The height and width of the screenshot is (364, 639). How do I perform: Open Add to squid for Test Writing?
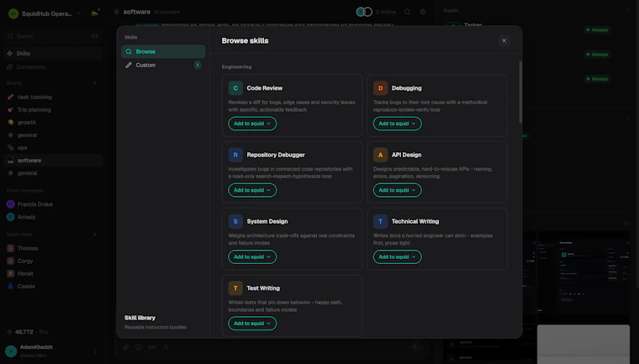click(x=252, y=324)
